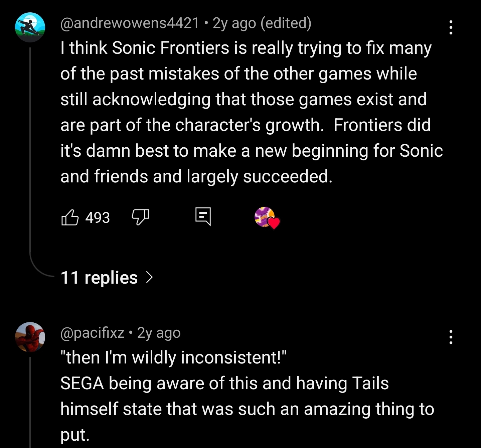This screenshot has width=481, height=448.
Task: Tap the chevron arrow beside 11 replies
Action: [x=149, y=277]
